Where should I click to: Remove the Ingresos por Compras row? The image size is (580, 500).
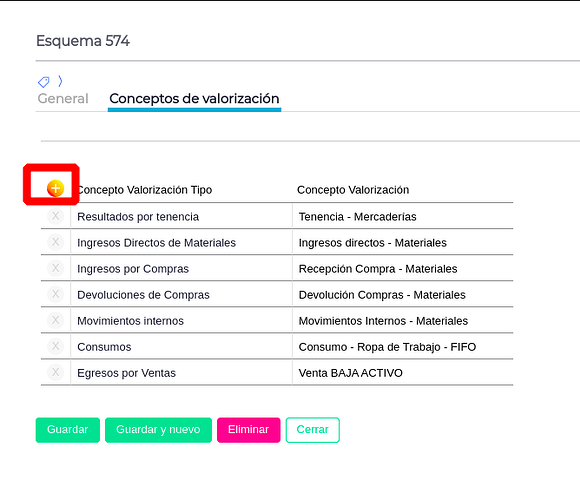click(55, 268)
